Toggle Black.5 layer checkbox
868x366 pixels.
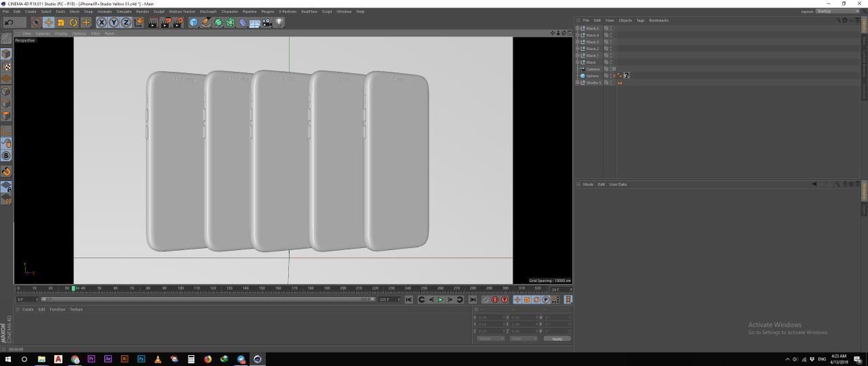click(606, 28)
